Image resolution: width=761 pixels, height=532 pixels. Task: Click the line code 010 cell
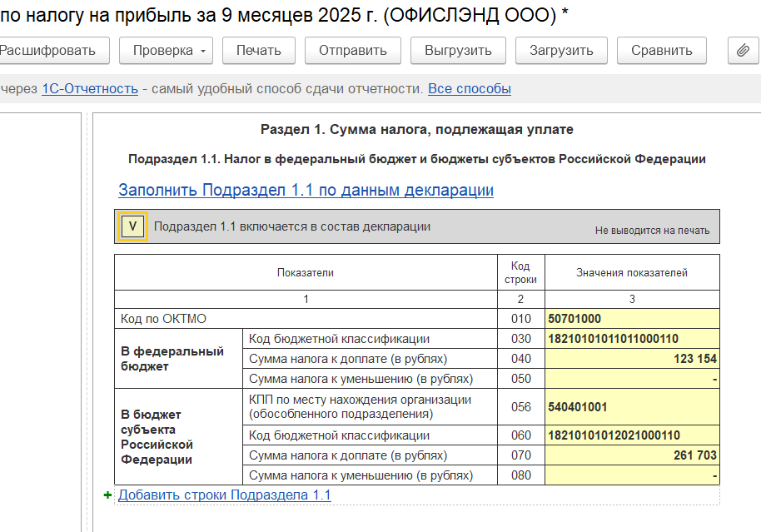[520, 319]
